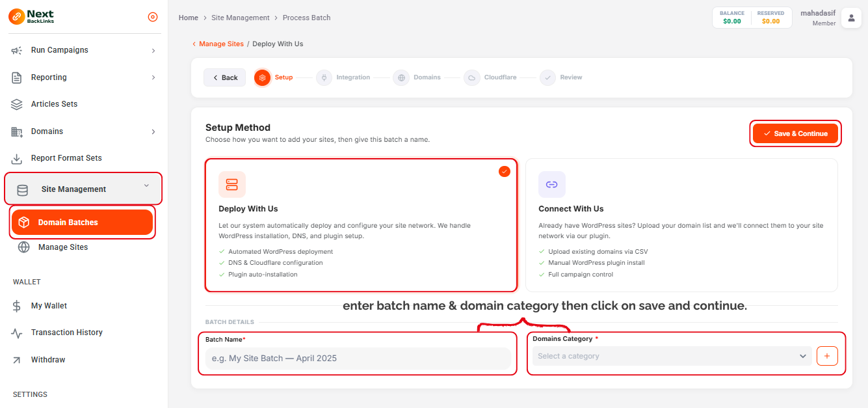Viewport: 868px width, 408px height.
Task: Click the Manage Sites globe icon
Action: pos(24,247)
